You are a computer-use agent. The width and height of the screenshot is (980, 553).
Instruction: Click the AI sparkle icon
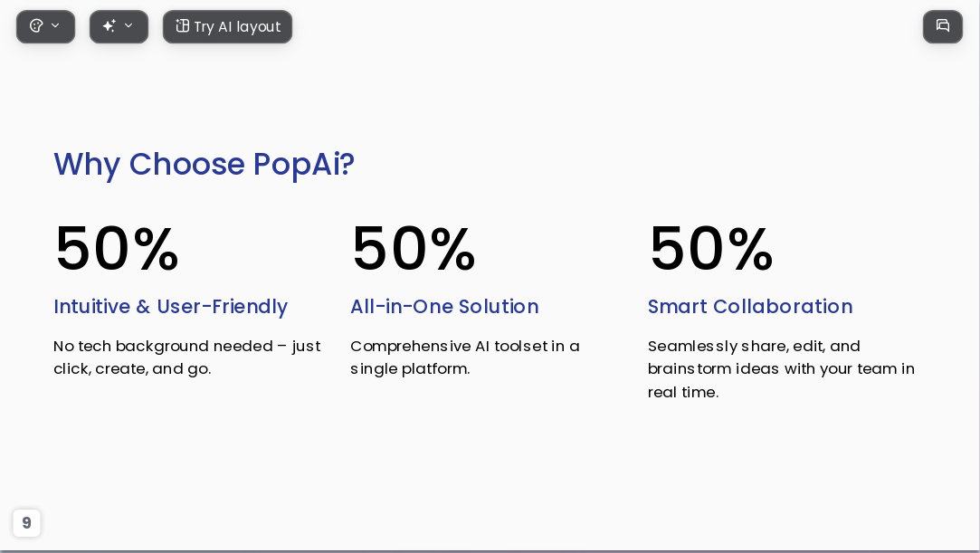[109, 26]
